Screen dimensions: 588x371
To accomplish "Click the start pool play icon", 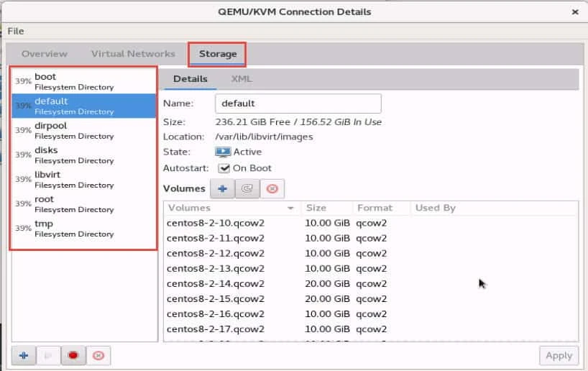I will coord(48,355).
